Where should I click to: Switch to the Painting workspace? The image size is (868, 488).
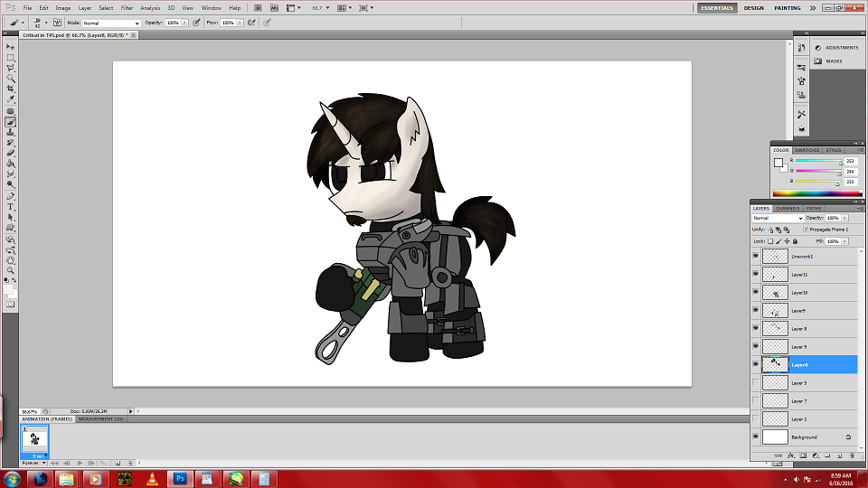coord(788,8)
